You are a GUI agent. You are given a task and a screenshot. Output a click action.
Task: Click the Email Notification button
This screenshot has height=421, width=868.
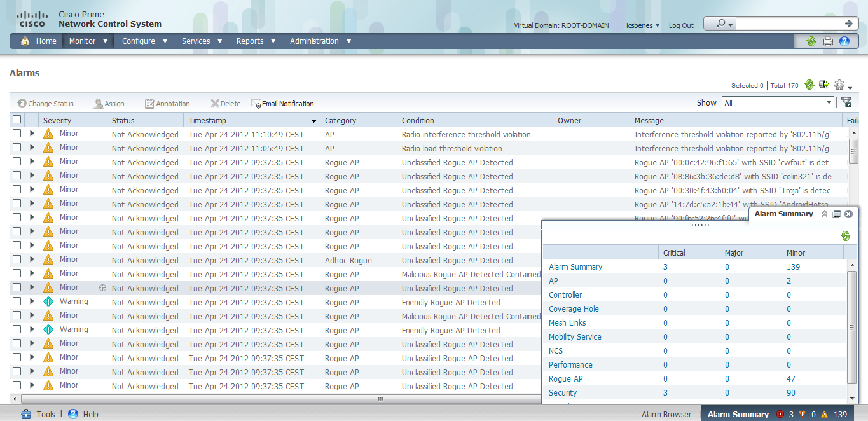[282, 104]
